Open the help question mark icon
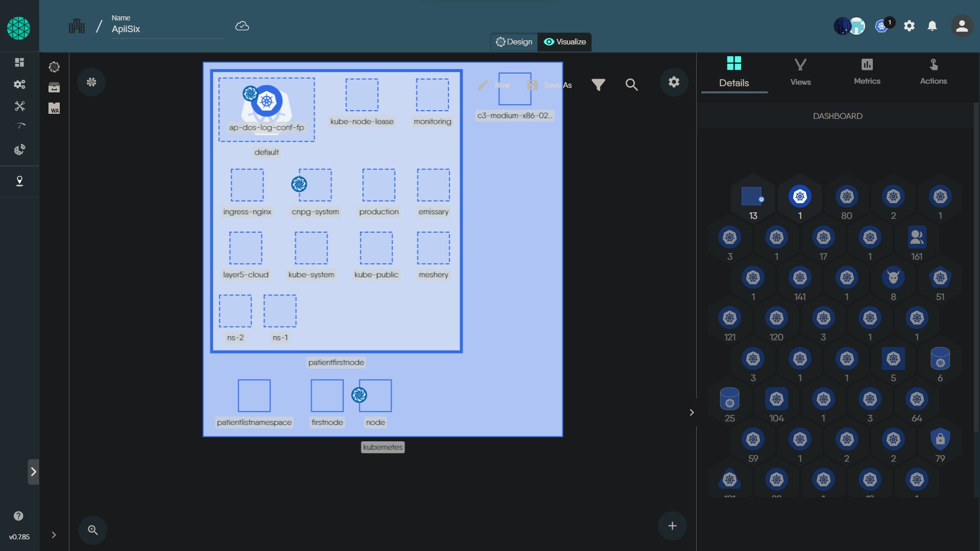980x551 pixels. 18,516
